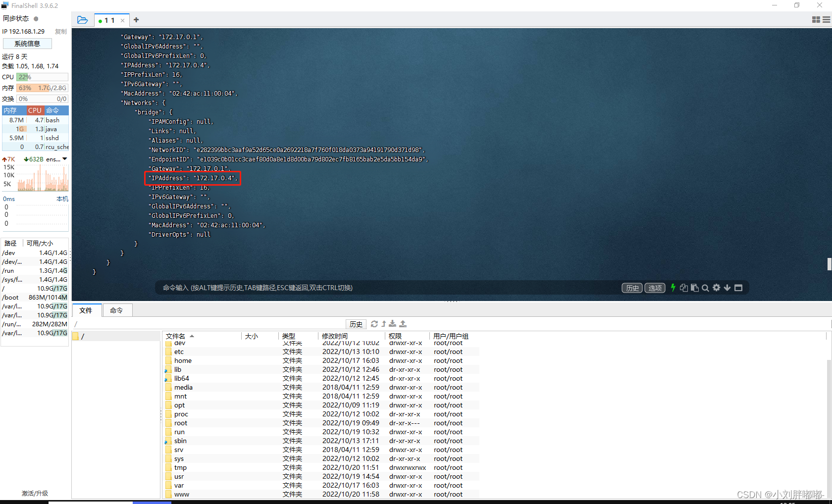
Task: Click the window maximize icon in terminal toolbar
Action: [x=738, y=288]
